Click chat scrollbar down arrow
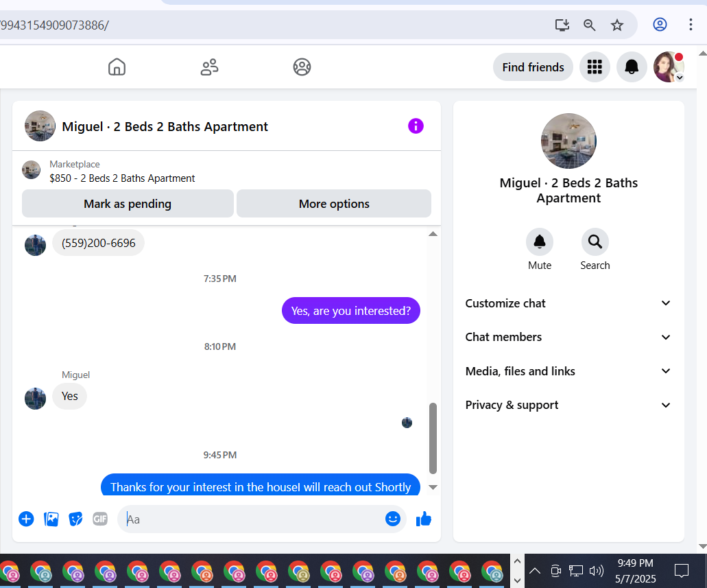Screen dimensions: 707x588 [x=433, y=487]
